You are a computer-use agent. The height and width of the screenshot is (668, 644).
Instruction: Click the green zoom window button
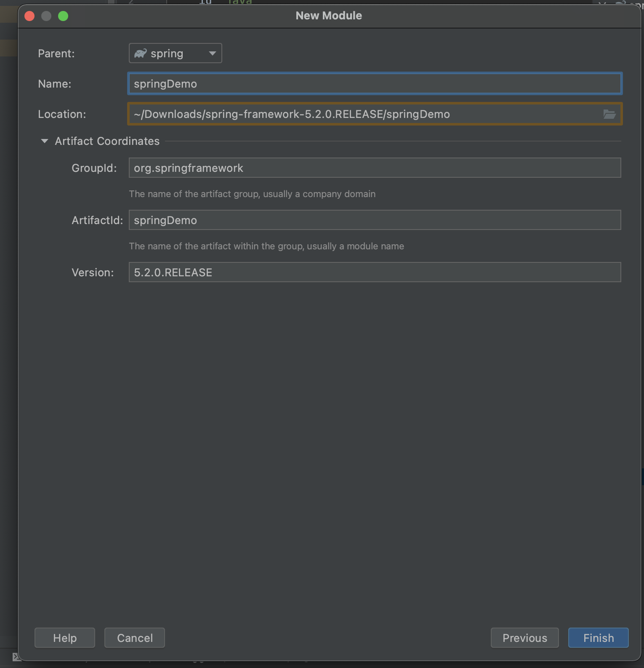[63, 16]
